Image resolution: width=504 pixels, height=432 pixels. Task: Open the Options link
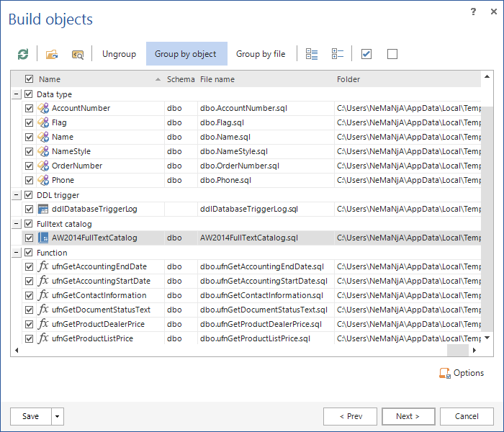(462, 373)
